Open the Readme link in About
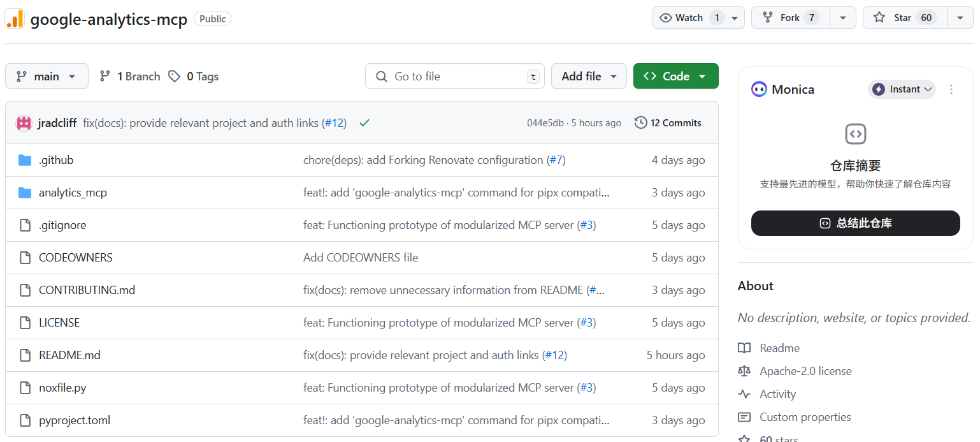Screen dimensions: 980x442 click(780, 348)
